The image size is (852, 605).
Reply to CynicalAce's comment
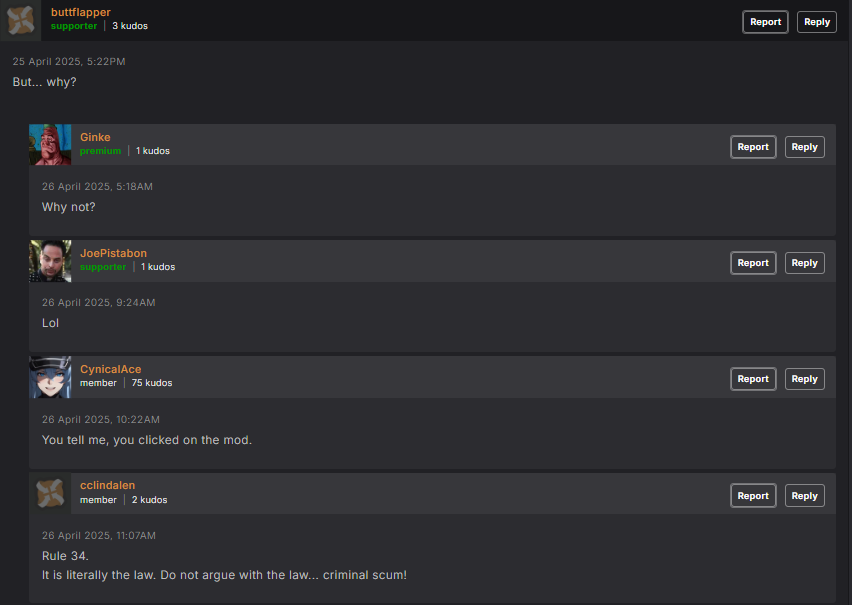pyautogui.click(x=804, y=379)
